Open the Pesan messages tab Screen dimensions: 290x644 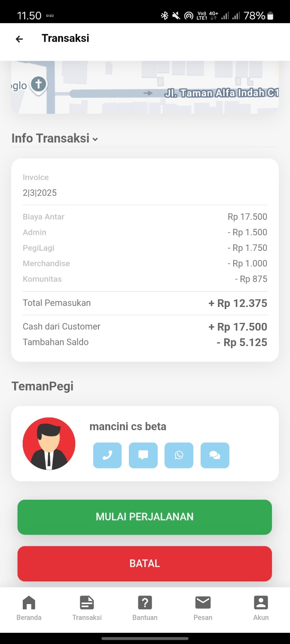point(203,608)
